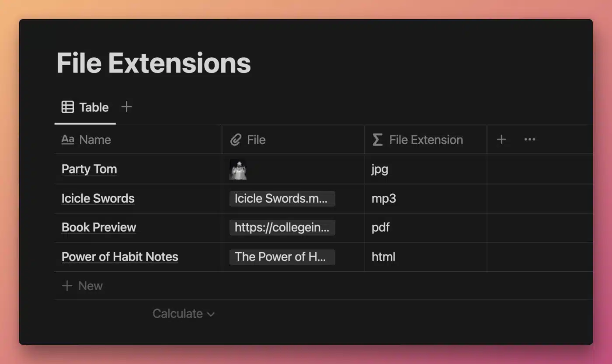Click the plus icon beside New
This screenshot has height=364, width=612.
click(67, 286)
